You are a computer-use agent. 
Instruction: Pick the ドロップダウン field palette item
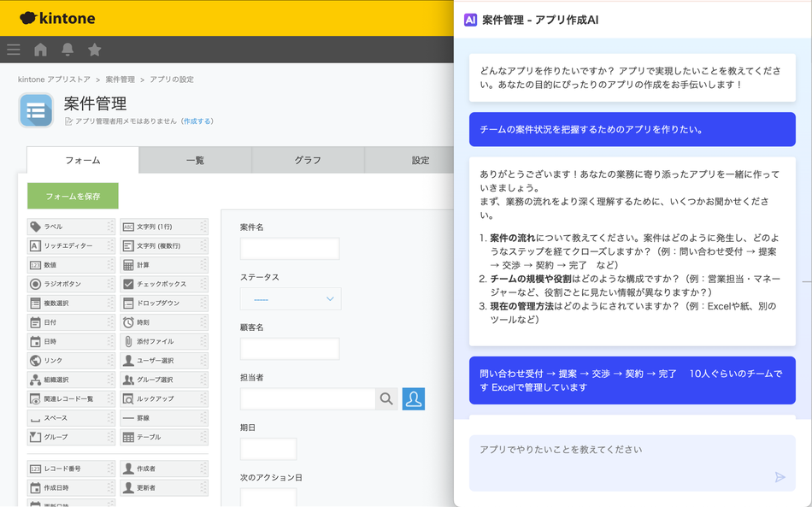click(164, 304)
